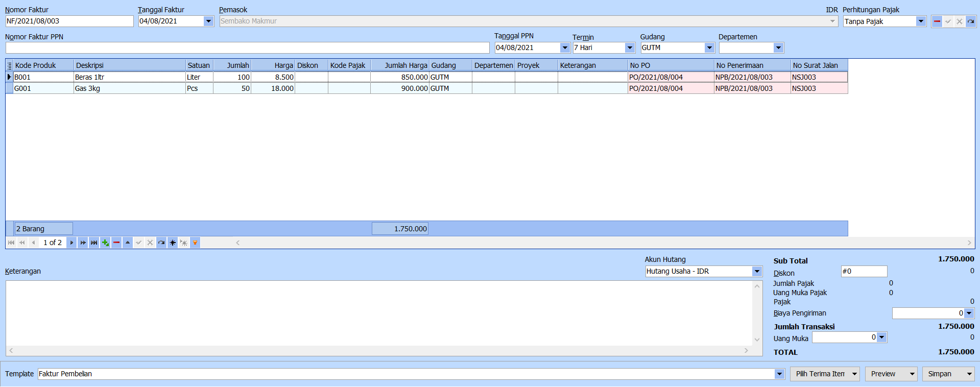Expand the header Departemen dropdown
Viewport: 980px width, 387px height.
pyautogui.click(x=778, y=47)
